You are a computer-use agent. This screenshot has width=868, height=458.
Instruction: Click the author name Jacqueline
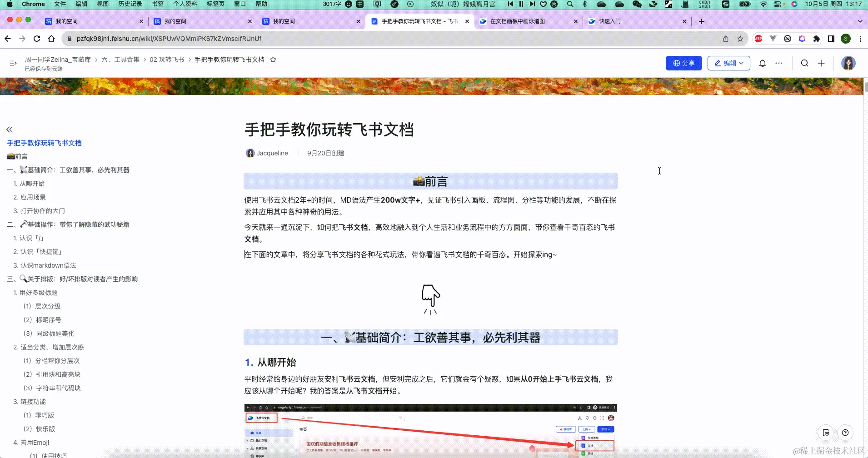(272, 153)
